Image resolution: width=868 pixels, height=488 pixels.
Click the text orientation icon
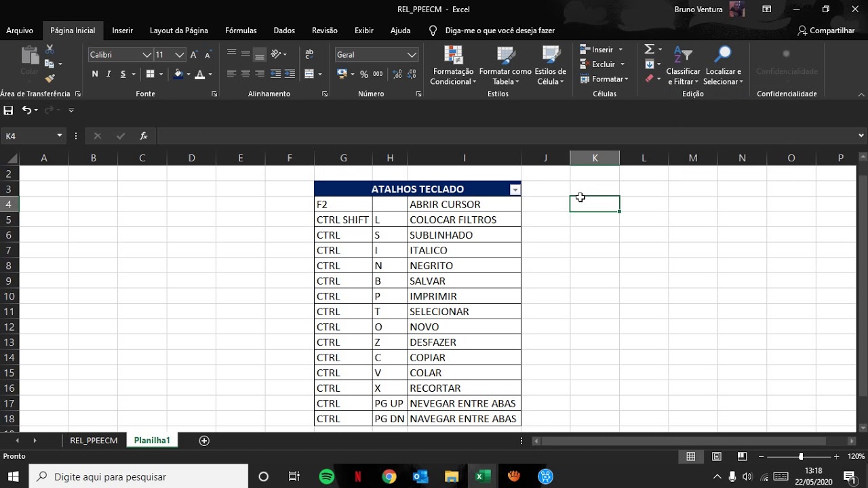click(x=276, y=54)
